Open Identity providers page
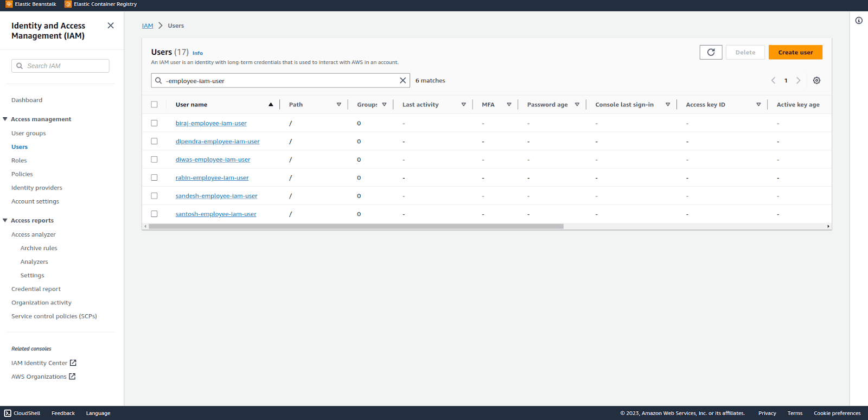The height and width of the screenshot is (420, 868). pos(37,188)
